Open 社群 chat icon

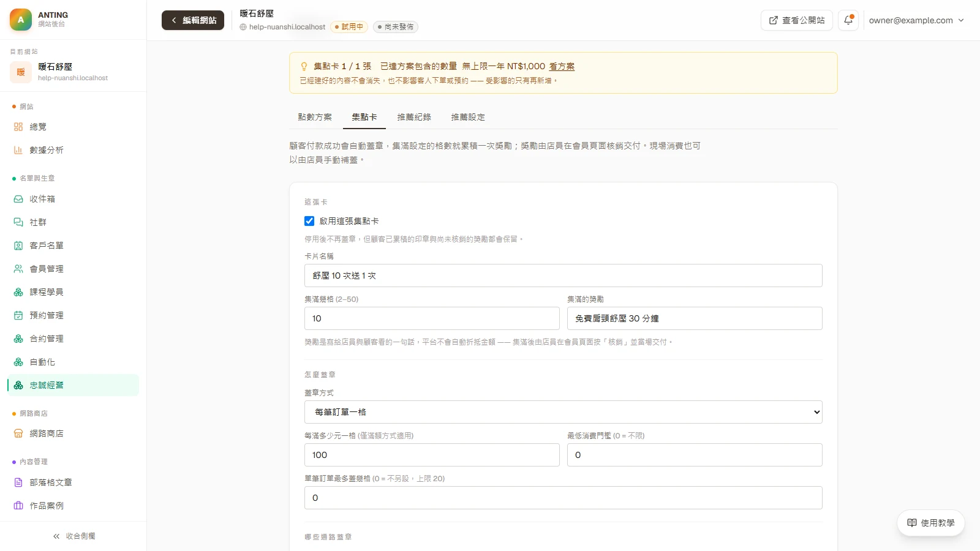18,222
